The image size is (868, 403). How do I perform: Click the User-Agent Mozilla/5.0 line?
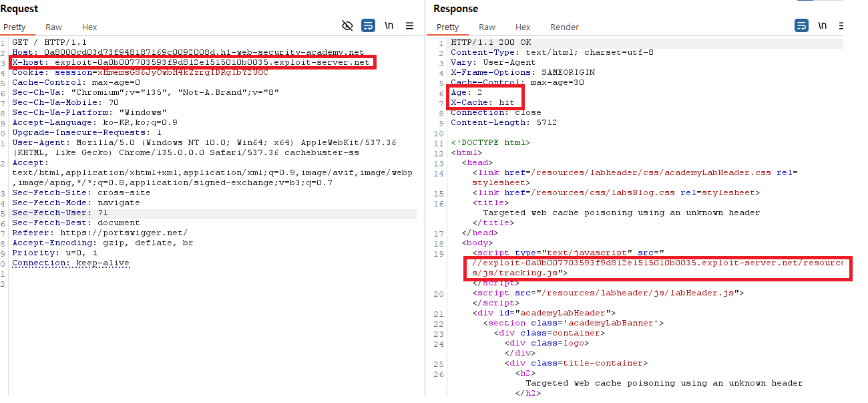pos(204,142)
